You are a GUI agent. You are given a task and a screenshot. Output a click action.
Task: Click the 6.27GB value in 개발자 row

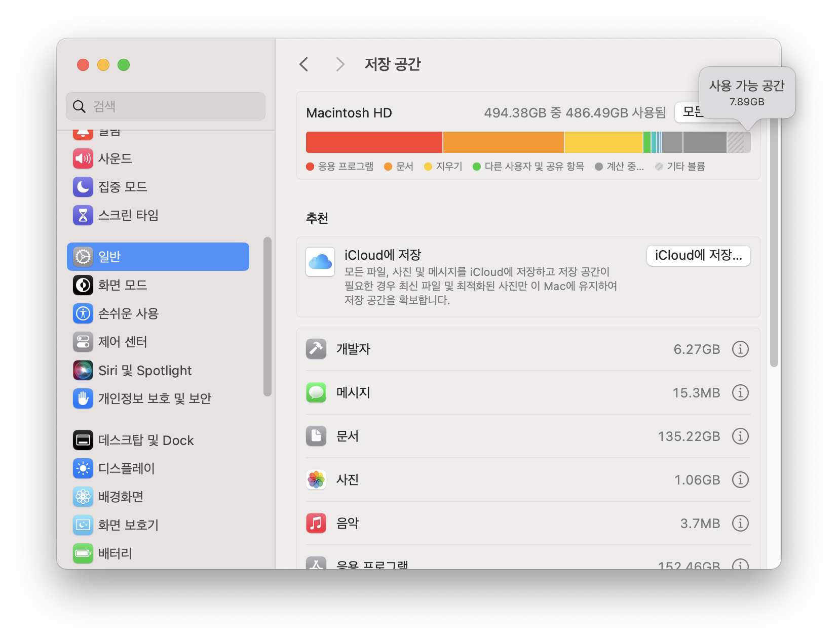click(x=697, y=349)
